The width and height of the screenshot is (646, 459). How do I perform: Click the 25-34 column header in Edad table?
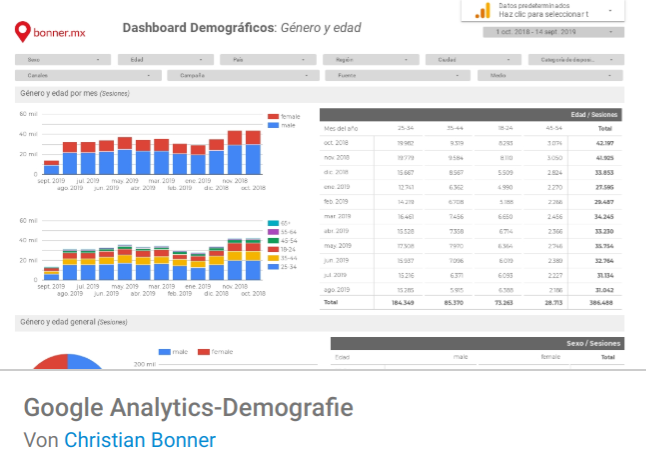click(x=405, y=128)
